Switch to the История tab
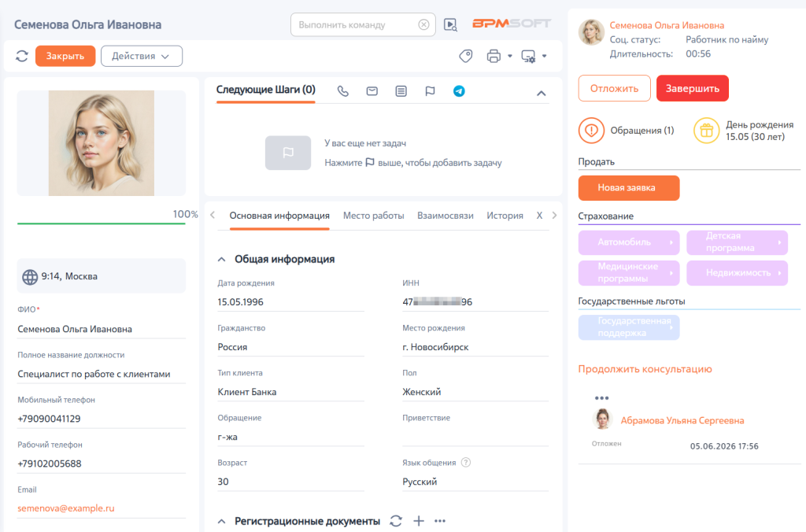Screen dimensions: 806x532 tap(505, 216)
